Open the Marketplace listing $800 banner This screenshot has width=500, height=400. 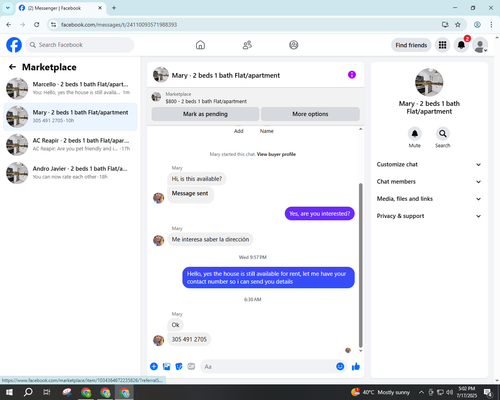coord(256,97)
